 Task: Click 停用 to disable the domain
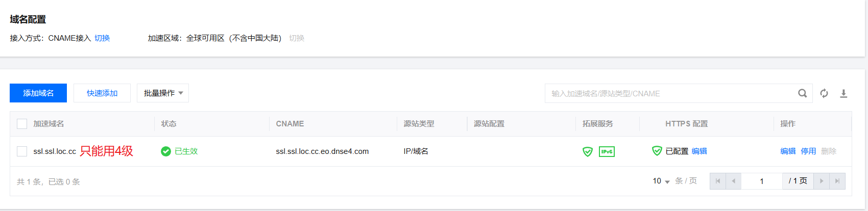tap(808, 151)
